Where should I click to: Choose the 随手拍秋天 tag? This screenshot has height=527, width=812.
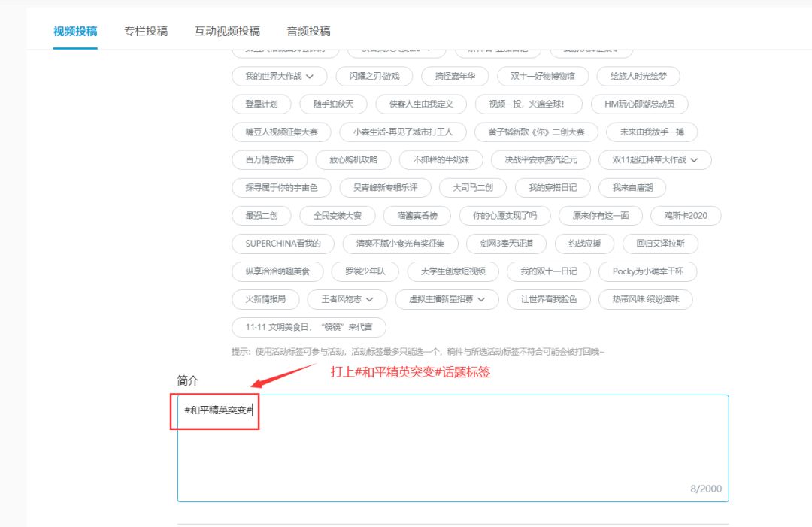pyautogui.click(x=334, y=104)
